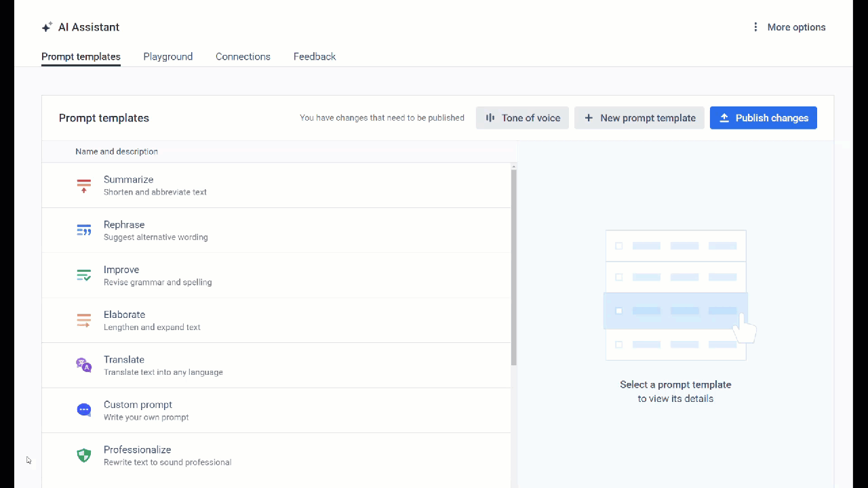Open the Tone of voice settings
Screen dimensions: 868x488
(522, 118)
